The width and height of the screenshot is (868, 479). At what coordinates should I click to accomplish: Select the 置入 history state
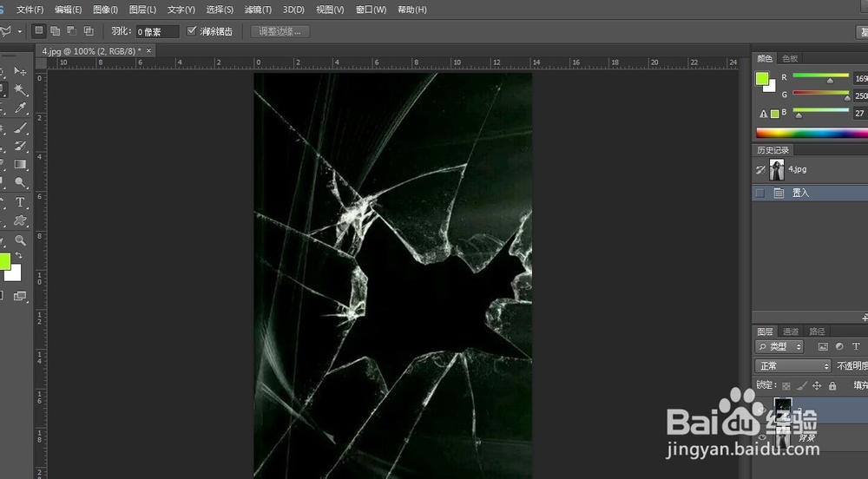[811, 193]
